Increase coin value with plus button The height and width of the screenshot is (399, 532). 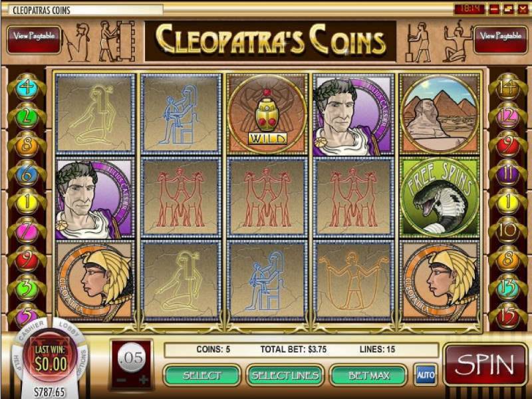[144, 380]
